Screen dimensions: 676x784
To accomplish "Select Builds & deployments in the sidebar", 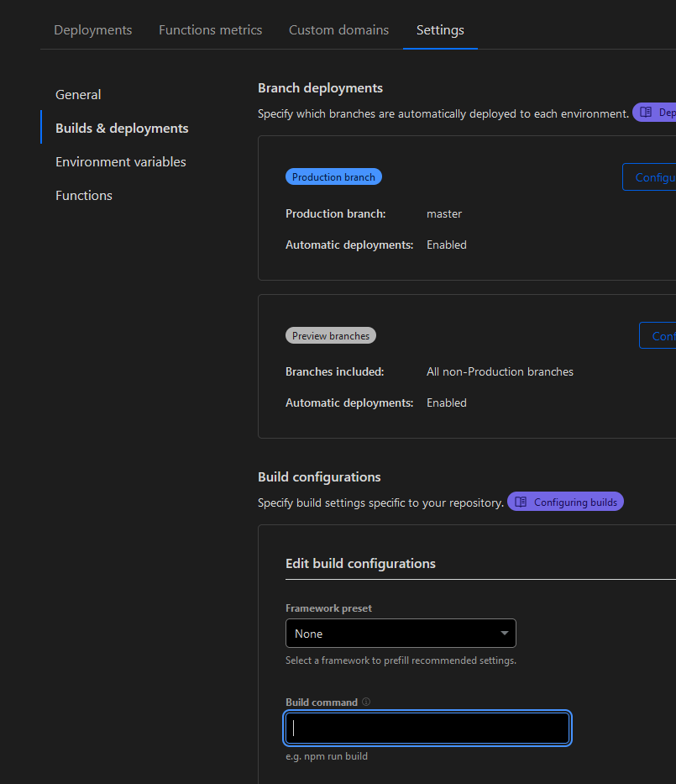I will 122,129.
